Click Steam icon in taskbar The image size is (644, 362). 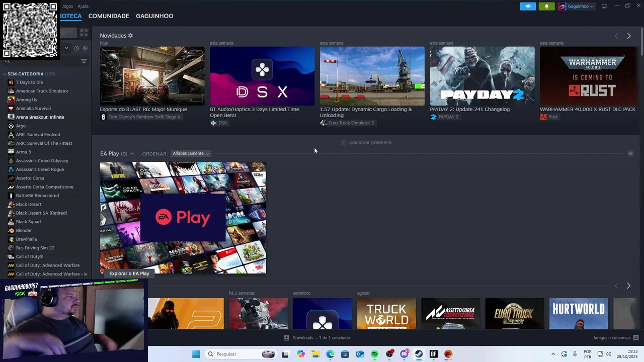pos(419,354)
